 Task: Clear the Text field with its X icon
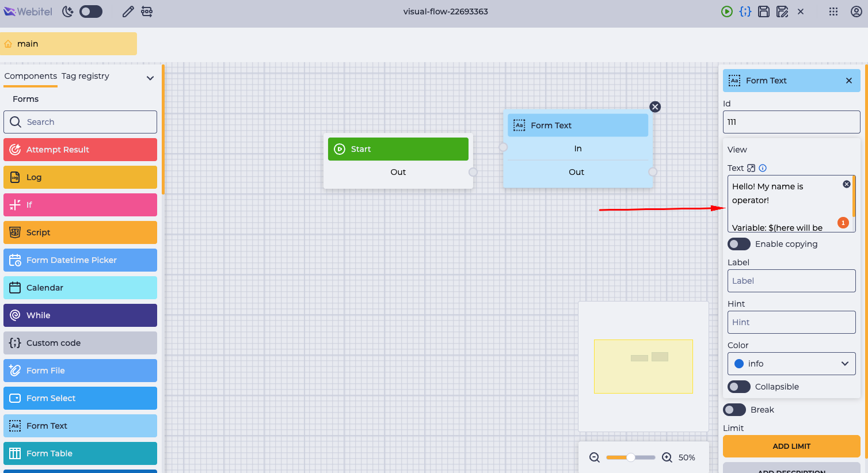tap(847, 184)
